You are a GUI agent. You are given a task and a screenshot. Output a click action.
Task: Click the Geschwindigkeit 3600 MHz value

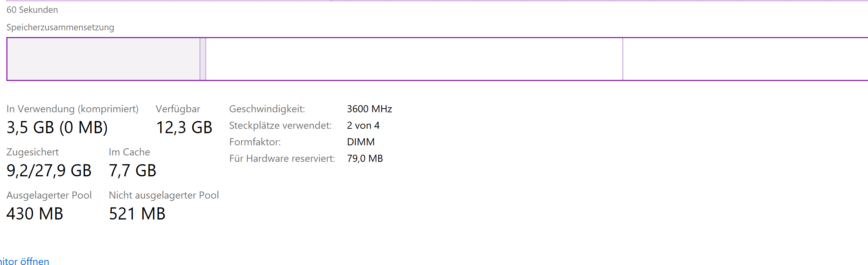(x=369, y=109)
